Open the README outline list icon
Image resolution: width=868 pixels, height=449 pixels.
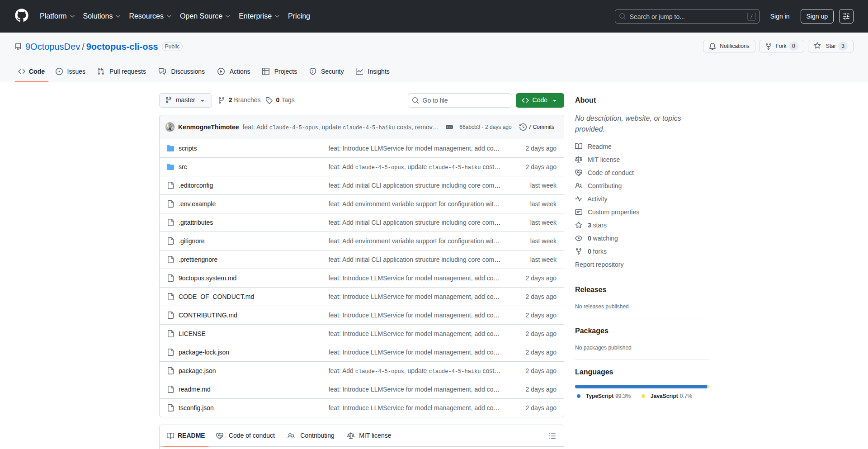552,435
